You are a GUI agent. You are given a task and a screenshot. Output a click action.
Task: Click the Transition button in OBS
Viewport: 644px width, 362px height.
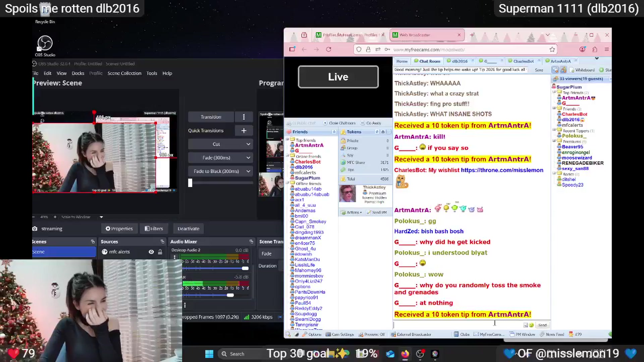coord(211,117)
